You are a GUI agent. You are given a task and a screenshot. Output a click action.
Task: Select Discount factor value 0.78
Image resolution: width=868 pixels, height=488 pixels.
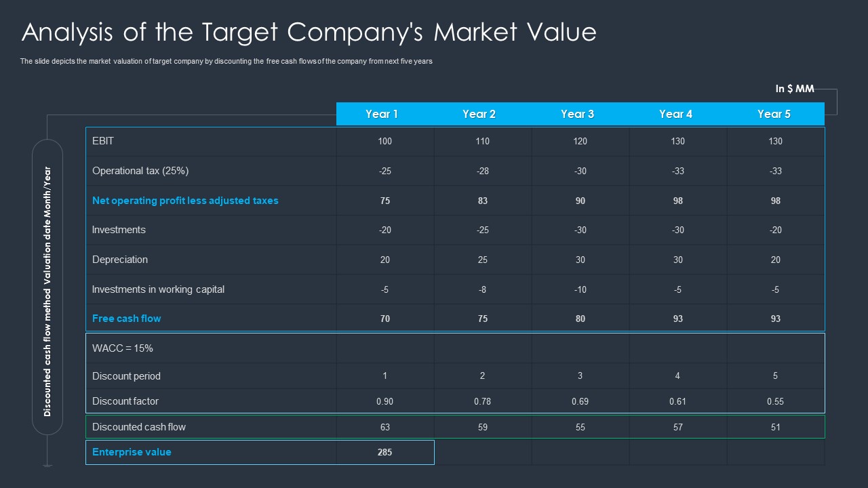(x=482, y=401)
